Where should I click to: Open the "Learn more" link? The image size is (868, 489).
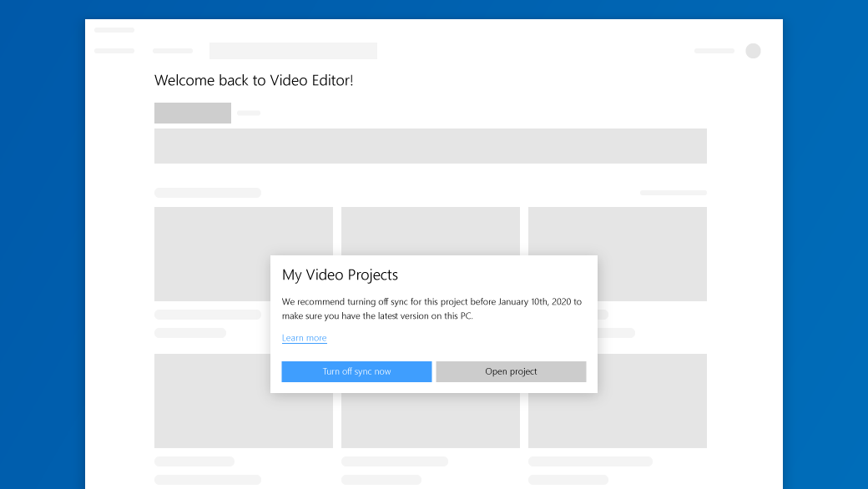(x=304, y=338)
